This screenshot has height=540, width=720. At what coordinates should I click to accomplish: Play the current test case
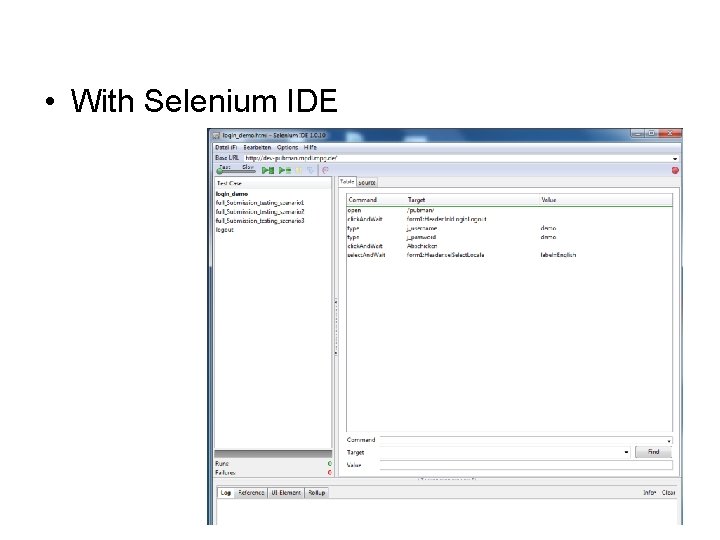[x=285, y=170]
